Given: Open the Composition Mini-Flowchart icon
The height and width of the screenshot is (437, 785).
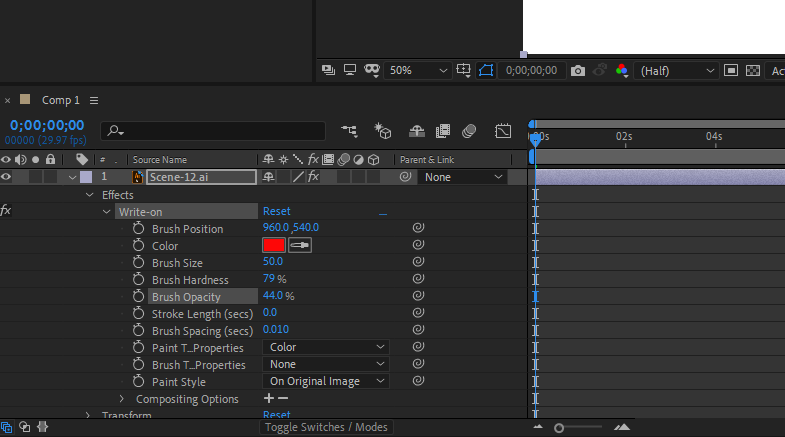Looking at the screenshot, I should pos(349,131).
